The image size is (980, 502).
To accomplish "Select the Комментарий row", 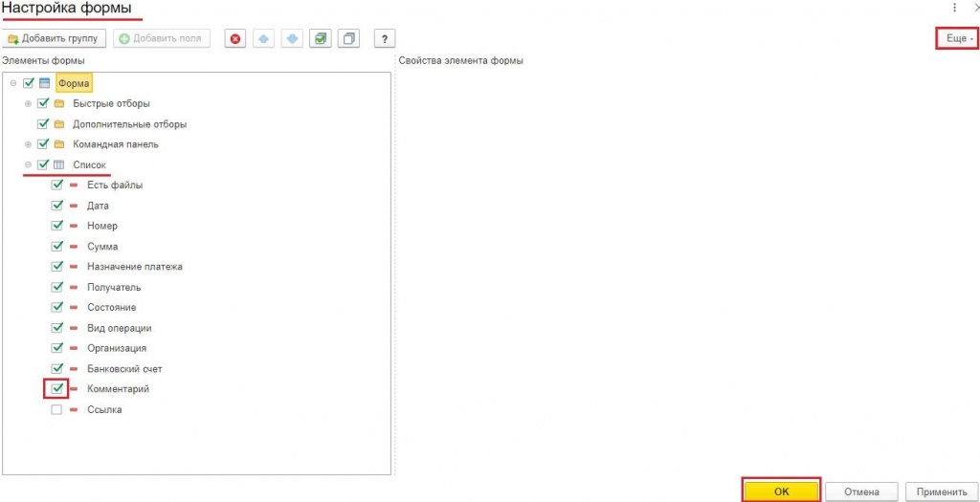I will click(118, 389).
